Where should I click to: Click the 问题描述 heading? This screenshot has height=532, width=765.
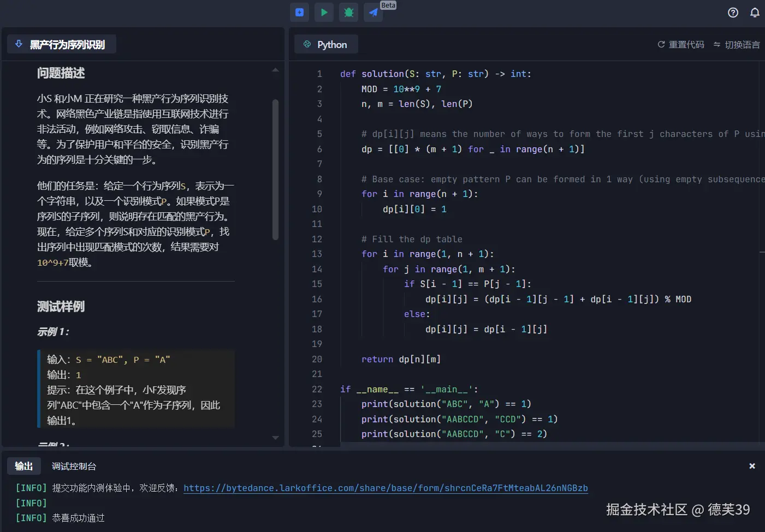[61, 73]
